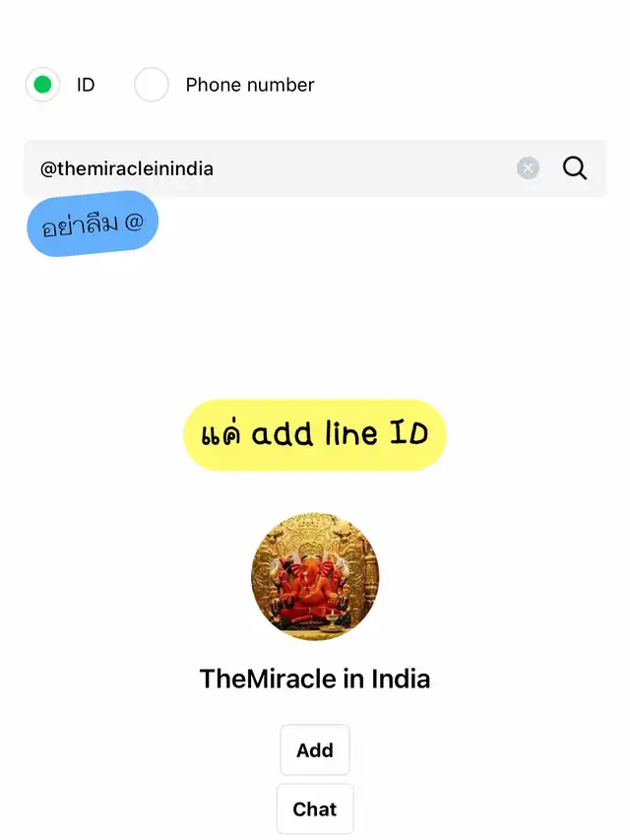Open the Ganesha profile picture
Image resolution: width=630 pixels, height=840 pixels.
click(315, 576)
